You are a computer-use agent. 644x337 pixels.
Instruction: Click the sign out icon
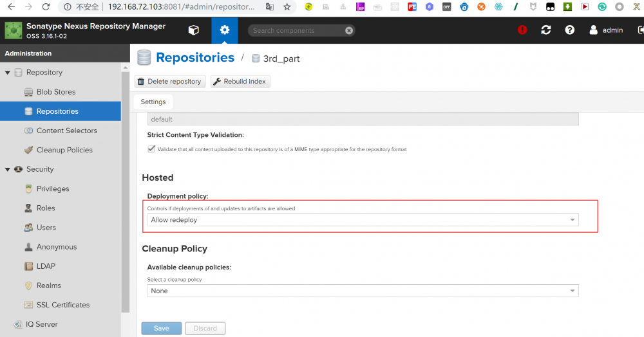(x=640, y=30)
